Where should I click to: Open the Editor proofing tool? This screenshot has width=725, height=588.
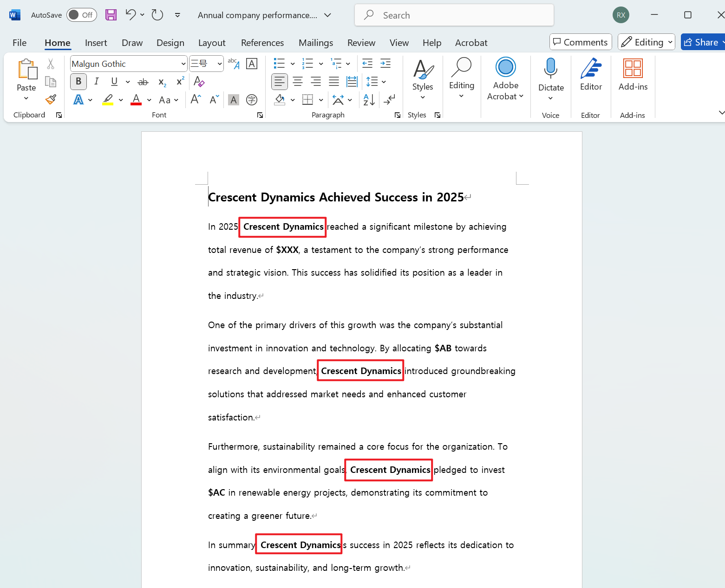tap(590, 74)
